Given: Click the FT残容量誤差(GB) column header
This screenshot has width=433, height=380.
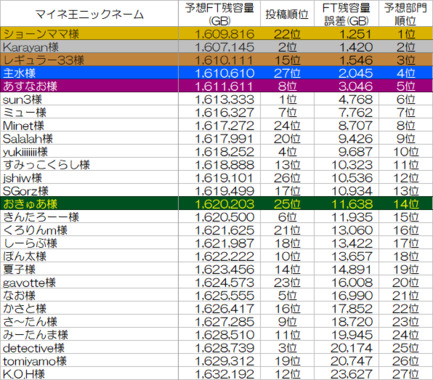Looking at the screenshot, I should pyautogui.click(x=346, y=14).
